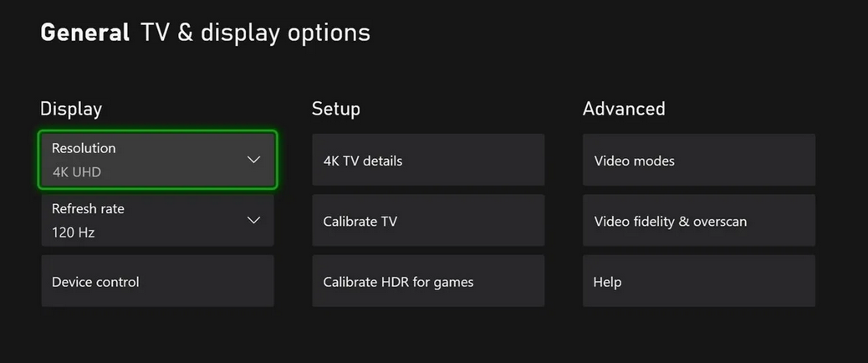Click the chevron arrow beside Resolution
This screenshot has width=868, height=363.
click(254, 160)
